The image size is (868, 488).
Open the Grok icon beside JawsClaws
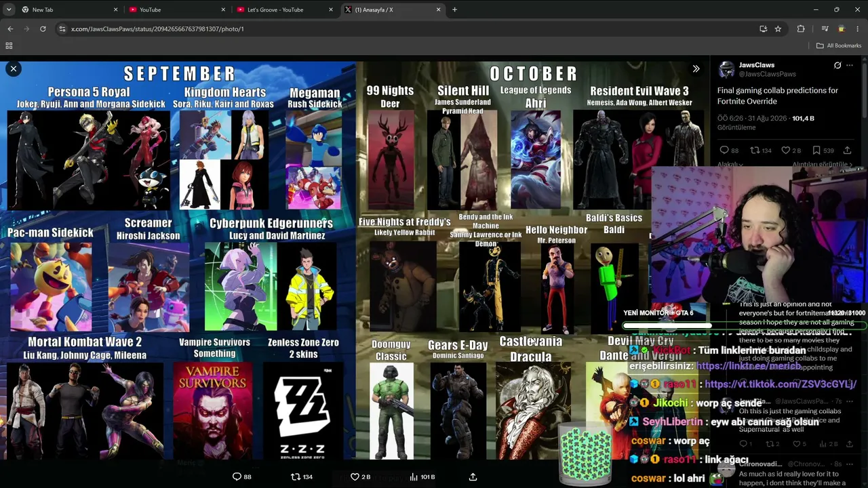837,65
